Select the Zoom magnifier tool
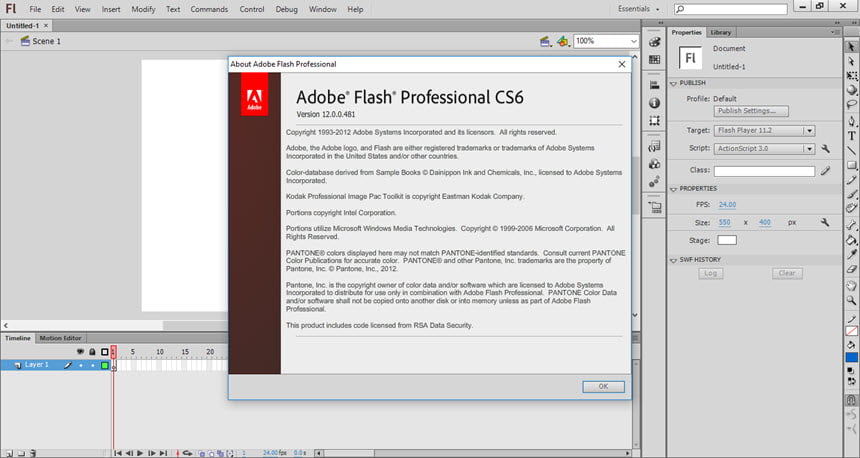 coord(852,301)
